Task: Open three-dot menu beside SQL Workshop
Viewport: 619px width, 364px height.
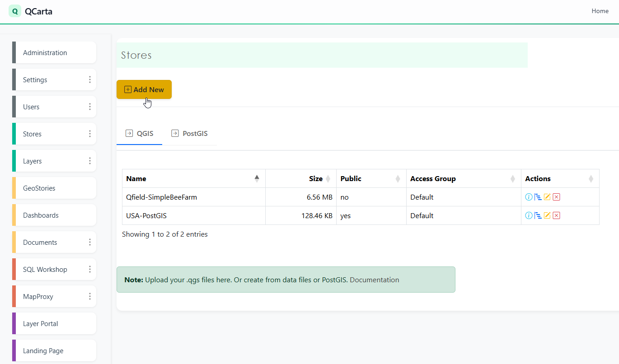Action: click(89, 269)
